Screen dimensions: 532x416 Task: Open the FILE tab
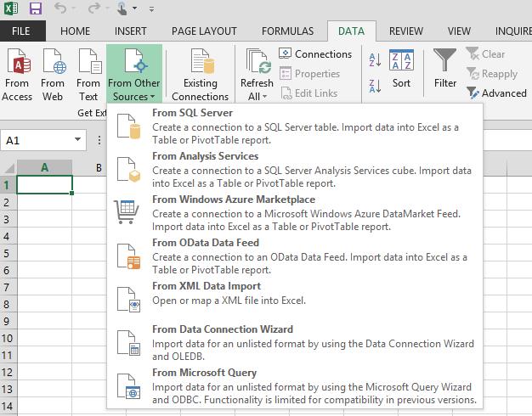[21, 31]
